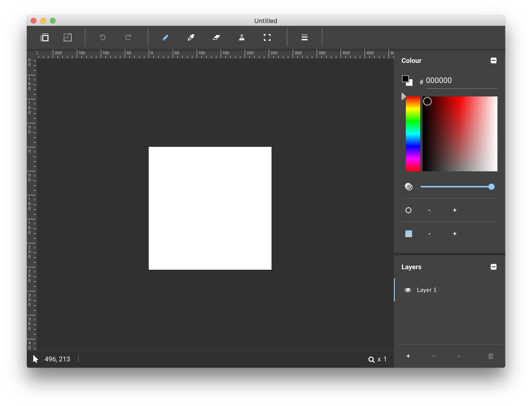Click the fit-to-screen corners icon
532x406 pixels.
point(267,37)
